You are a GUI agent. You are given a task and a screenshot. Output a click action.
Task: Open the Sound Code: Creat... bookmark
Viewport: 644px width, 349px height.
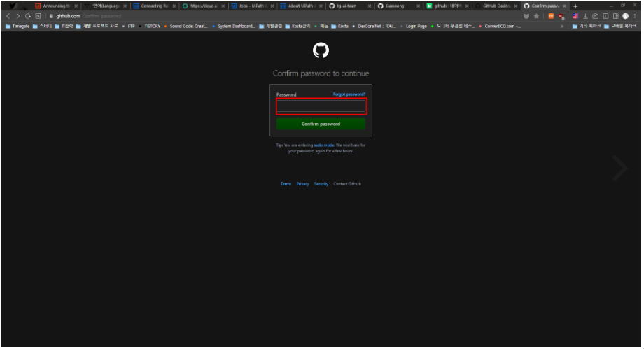coord(186,27)
